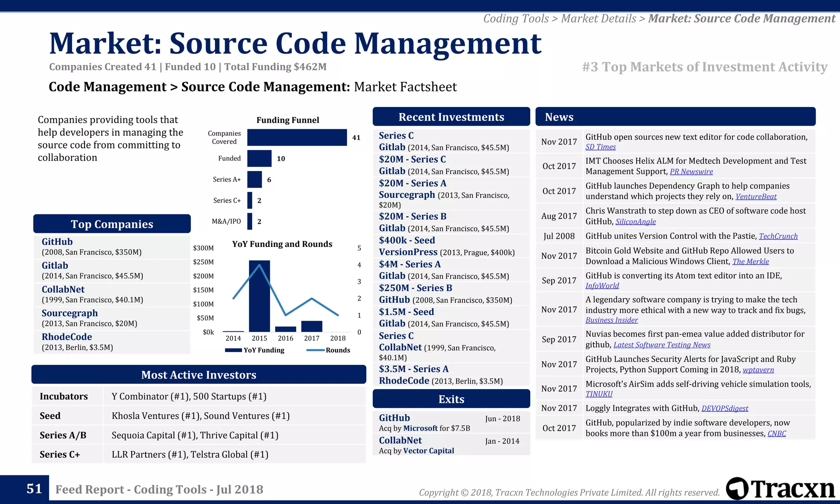Open the SD Times news link
Image resolution: width=840 pixels, height=504 pixels.
coord(600,147)
